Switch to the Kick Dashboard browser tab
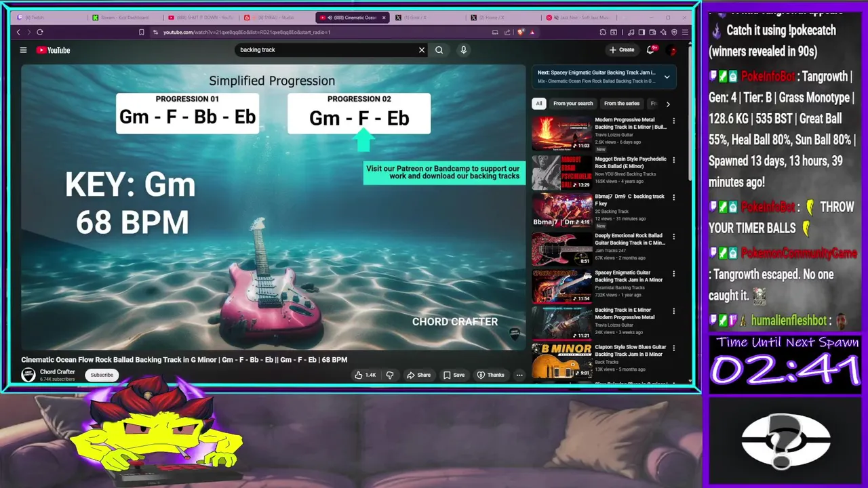Image resolution: width=868 pixels, height=488 pixels. pos(125,18)
